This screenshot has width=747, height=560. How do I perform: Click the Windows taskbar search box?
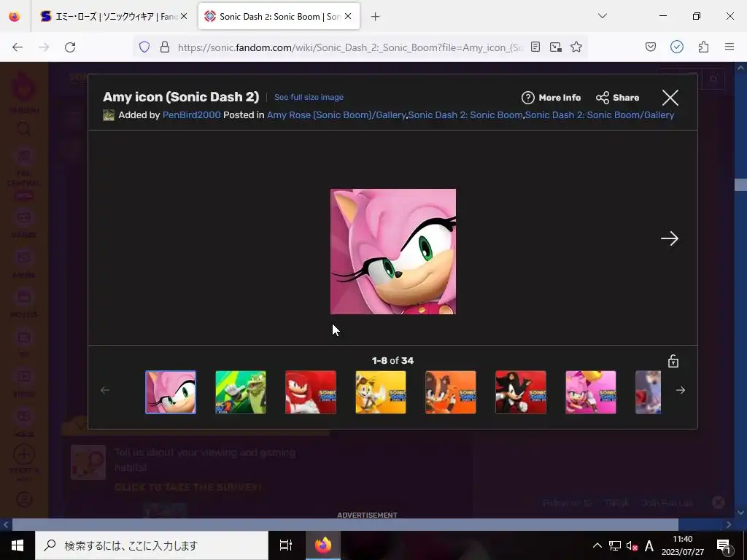pos(152,545)
